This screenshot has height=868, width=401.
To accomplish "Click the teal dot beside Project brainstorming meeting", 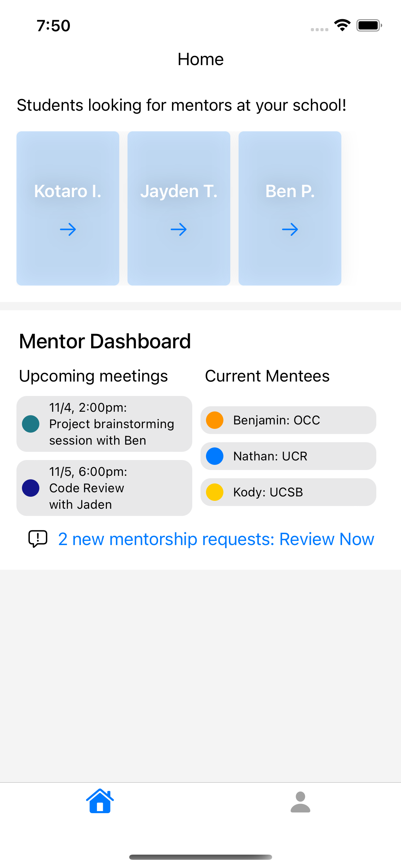I will click(x=31, y=424).
